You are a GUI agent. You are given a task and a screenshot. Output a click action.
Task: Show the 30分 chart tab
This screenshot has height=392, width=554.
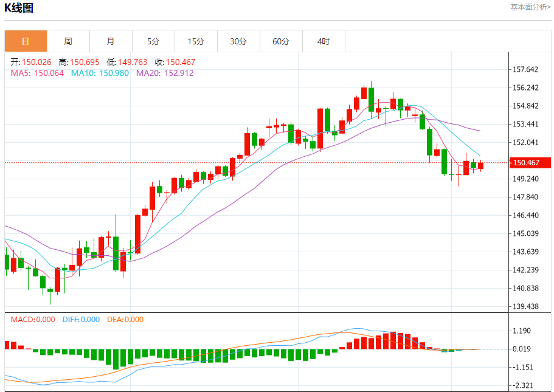[238, 41]
